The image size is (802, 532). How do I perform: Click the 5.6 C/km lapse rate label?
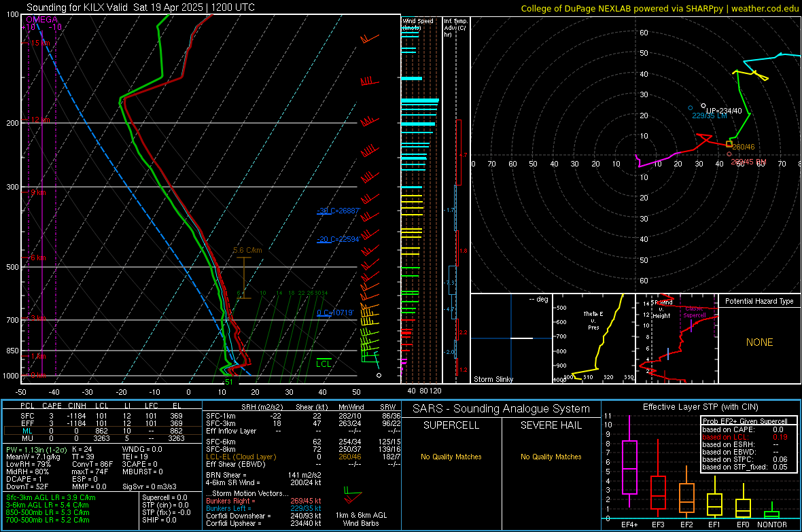click(x=247, y=250)
